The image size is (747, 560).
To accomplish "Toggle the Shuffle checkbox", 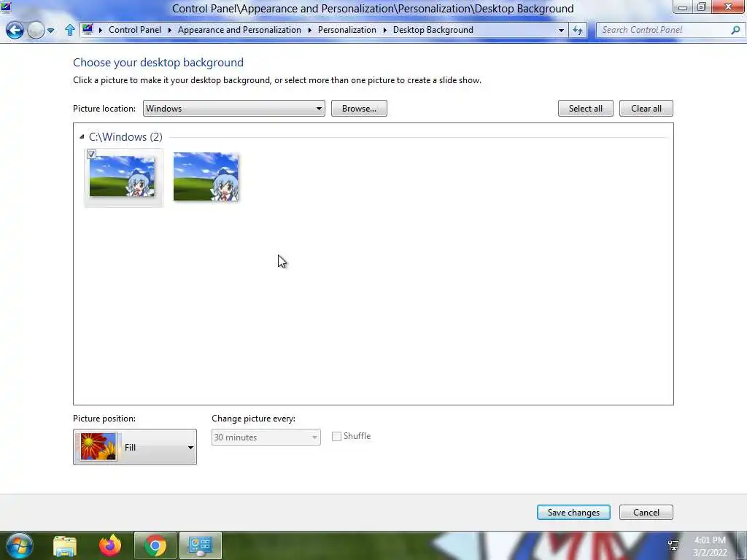I will (336, 436).
